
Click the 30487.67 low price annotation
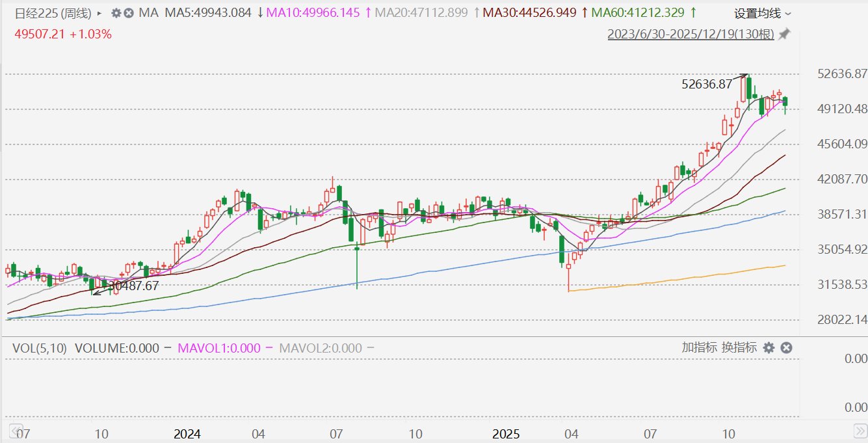coord(133,285)
